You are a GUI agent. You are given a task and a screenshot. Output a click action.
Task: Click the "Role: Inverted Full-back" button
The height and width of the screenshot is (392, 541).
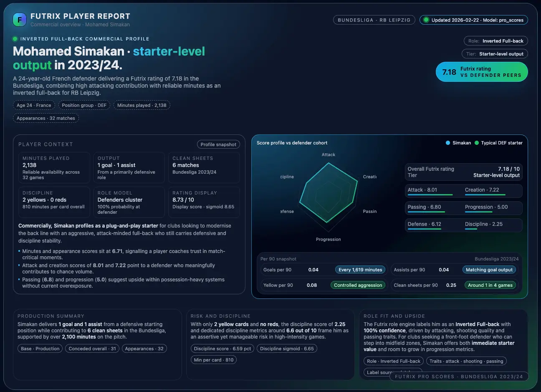click(495, 40)
